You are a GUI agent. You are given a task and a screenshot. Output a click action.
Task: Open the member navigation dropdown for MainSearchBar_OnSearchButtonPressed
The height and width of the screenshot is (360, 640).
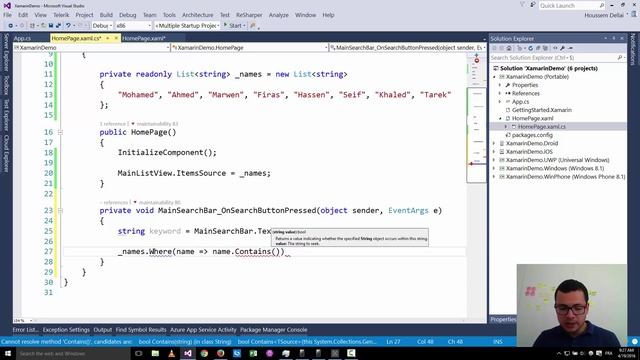[408, 48]
